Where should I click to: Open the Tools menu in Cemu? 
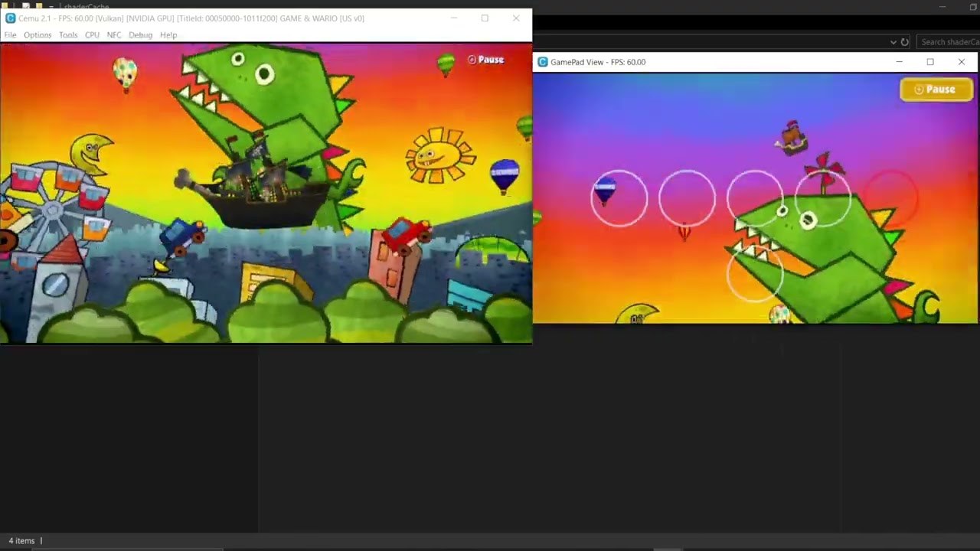[x=68, y=34]
